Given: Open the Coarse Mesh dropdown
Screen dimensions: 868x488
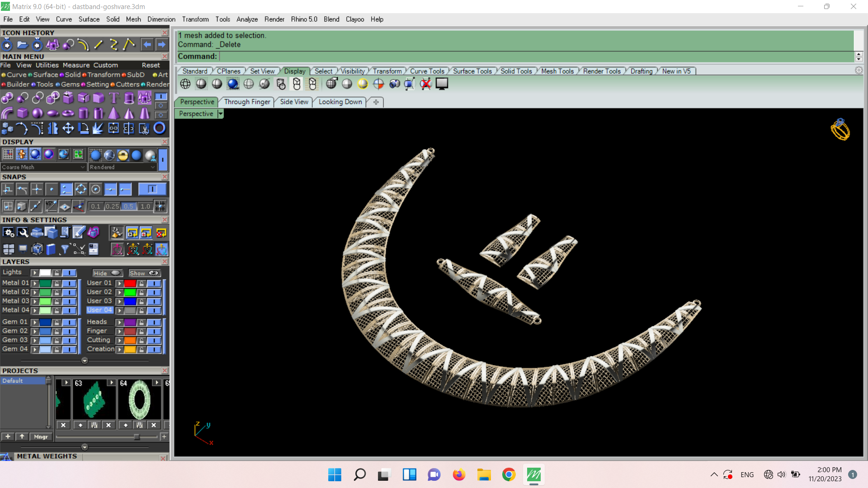Looking at the screenshot, I should coord(82,167).
